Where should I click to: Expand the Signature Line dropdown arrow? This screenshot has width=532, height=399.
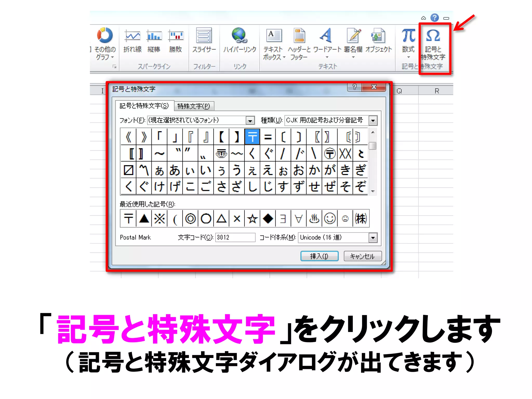pos(353,57)
